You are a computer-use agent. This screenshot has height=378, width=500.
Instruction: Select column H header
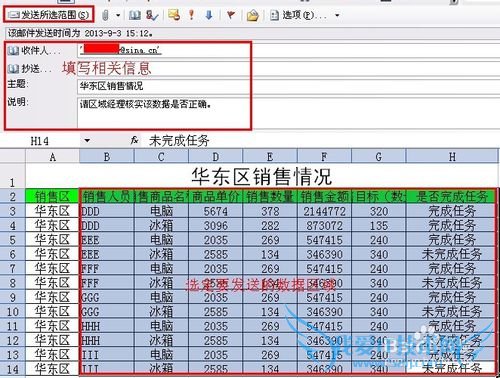tap(452, 156)
